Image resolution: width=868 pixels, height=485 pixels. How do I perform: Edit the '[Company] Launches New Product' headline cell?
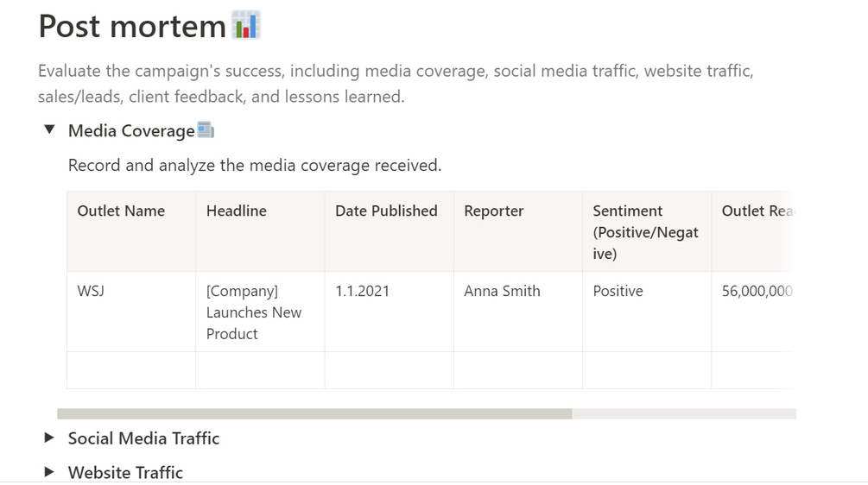tap(259, 312)
